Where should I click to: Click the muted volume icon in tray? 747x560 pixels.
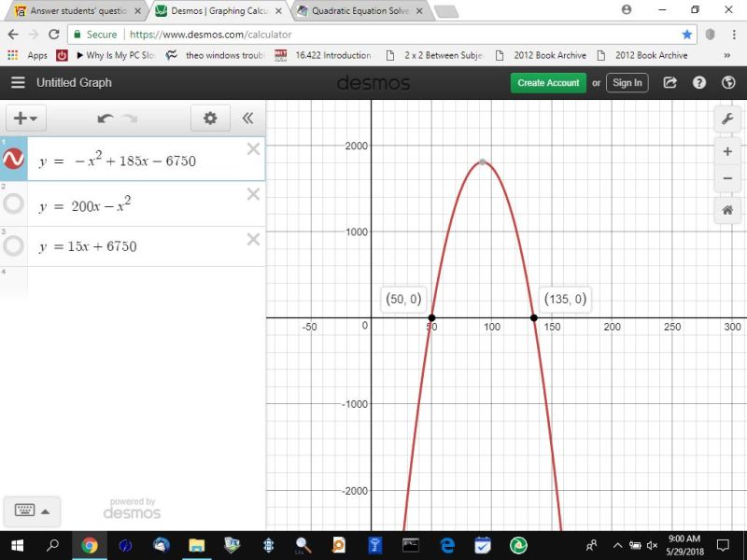pos(652,546)
